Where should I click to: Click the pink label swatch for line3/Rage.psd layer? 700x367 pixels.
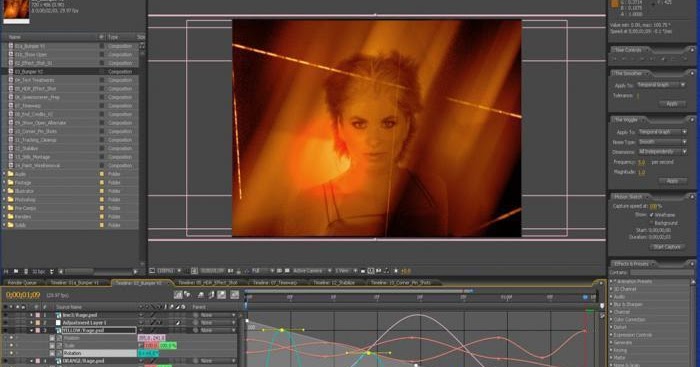coord(38,315)
